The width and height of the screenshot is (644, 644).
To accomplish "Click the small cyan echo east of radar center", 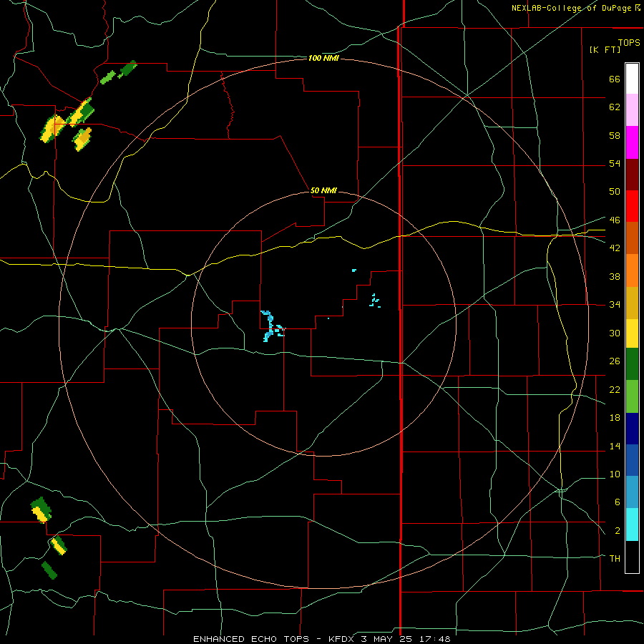I will [x=374, y=301].
